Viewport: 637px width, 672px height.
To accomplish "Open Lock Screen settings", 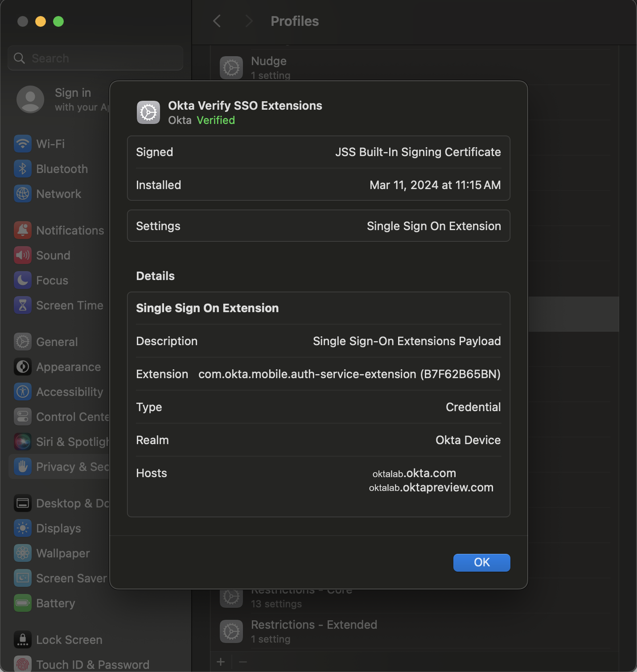I will click(68, 639).
